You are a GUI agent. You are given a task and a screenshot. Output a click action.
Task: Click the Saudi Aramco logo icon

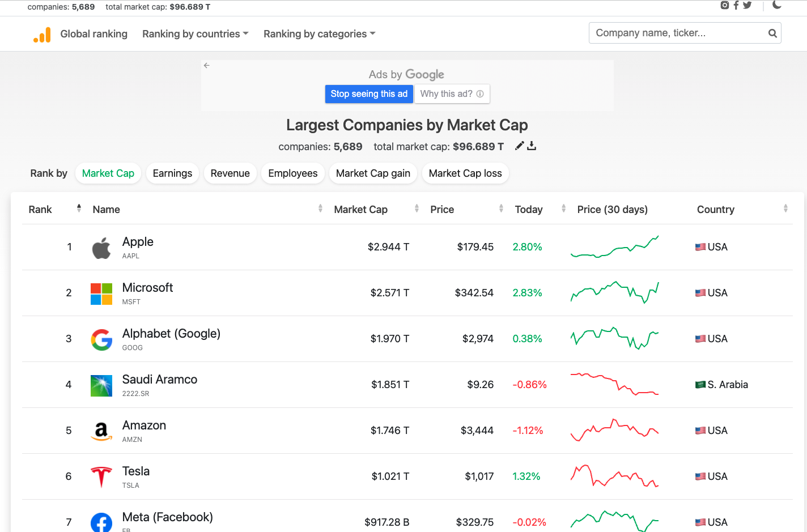[101, 386]
